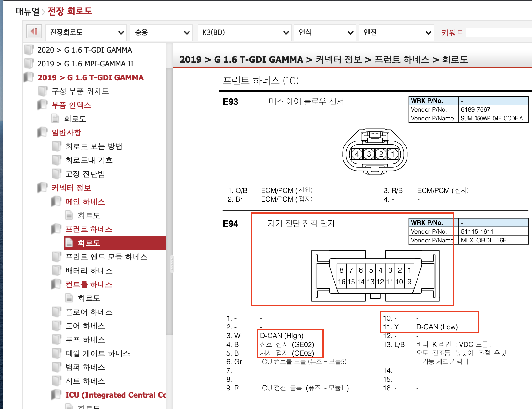The image size is (532, 409).
Task: Select the 프런트 하네스 tree item
Action: tap(89, 229)
